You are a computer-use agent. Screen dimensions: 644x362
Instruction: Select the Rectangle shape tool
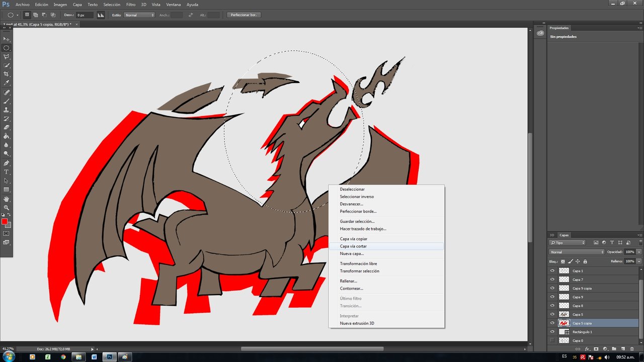coord(7,190)
